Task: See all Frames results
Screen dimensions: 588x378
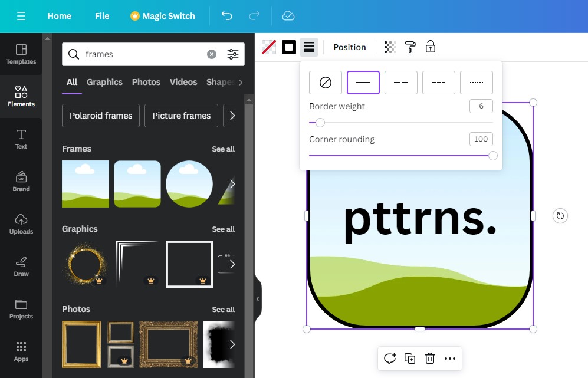Action: (223, 149)
